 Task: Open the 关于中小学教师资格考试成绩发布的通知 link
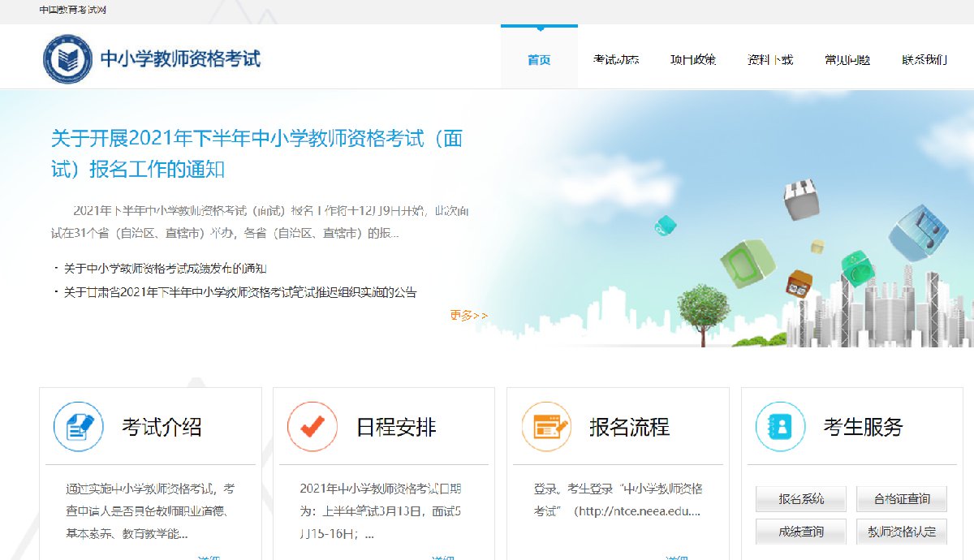click(165, 269)
